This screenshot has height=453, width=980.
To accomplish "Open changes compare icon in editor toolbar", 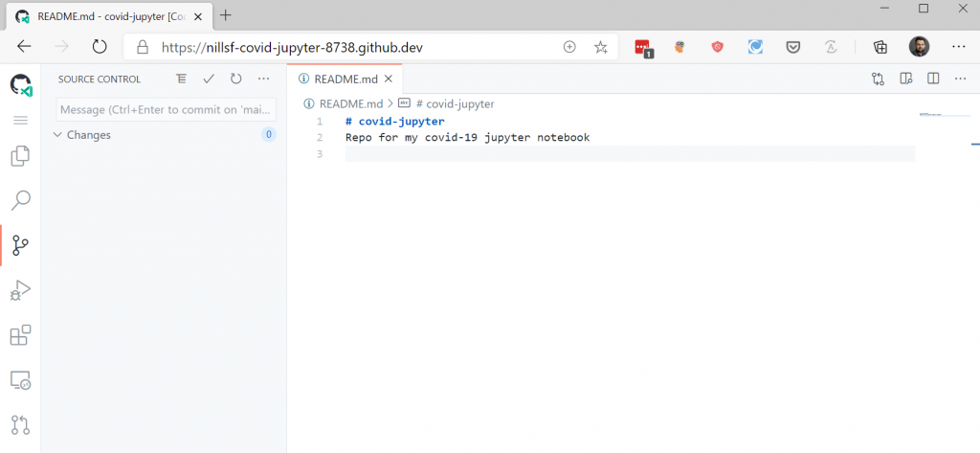I will pyautogui.click(x=878, y=79).
